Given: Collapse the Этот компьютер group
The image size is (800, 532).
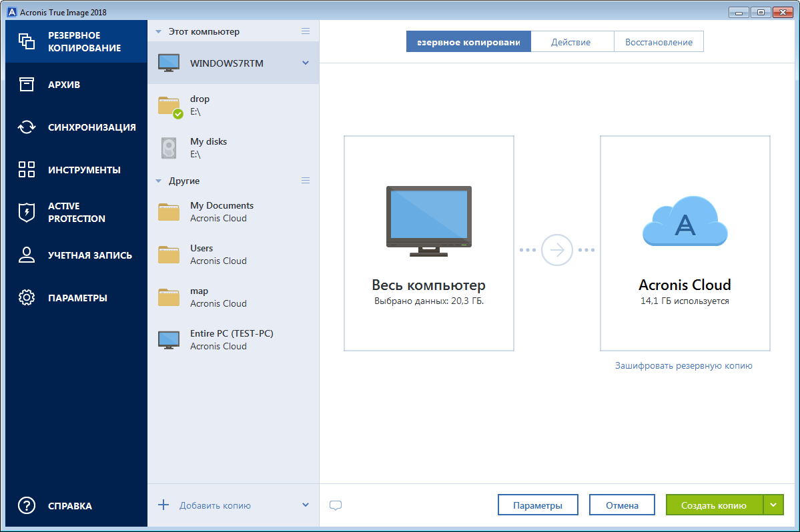Looking at the screenshot, I should (x=158, y=31).
